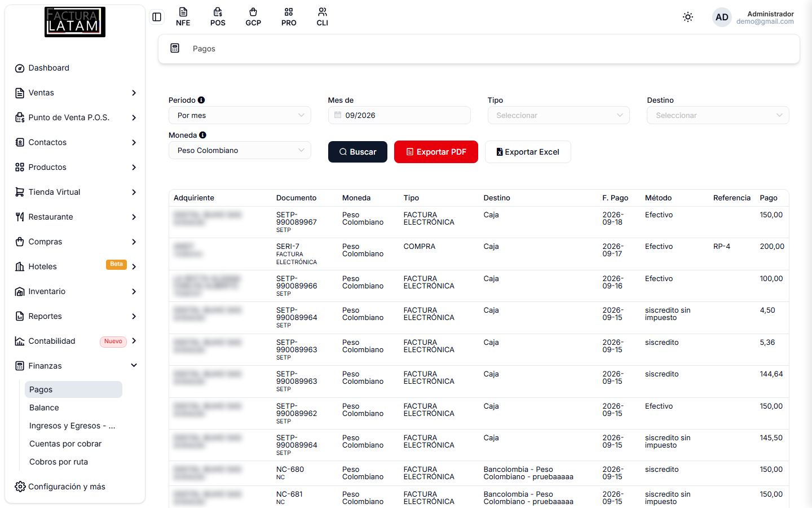Expand the Contabilidad menu
Viewport: 812px width, 508px height.
coord(75,341)
